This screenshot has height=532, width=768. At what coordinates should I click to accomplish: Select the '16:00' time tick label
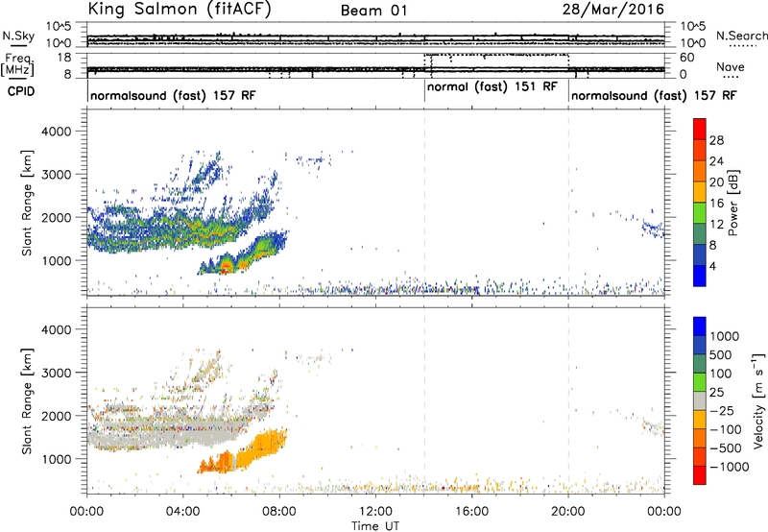pyautogui.click(x=471, y=512)
